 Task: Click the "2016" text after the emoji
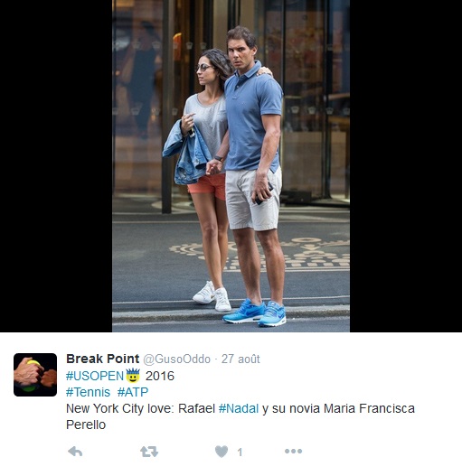(160, 376)
